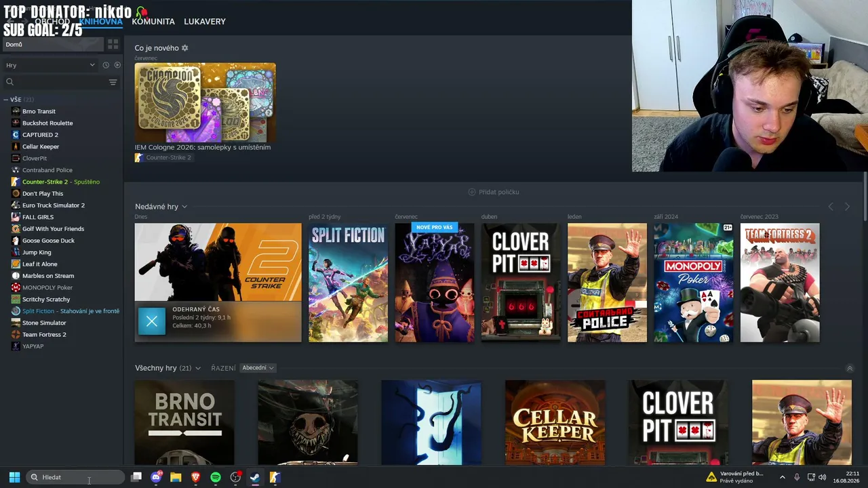Click the microphone icon in system tray
The width and height of the screenshot is (868, 488).
[797, 477]
